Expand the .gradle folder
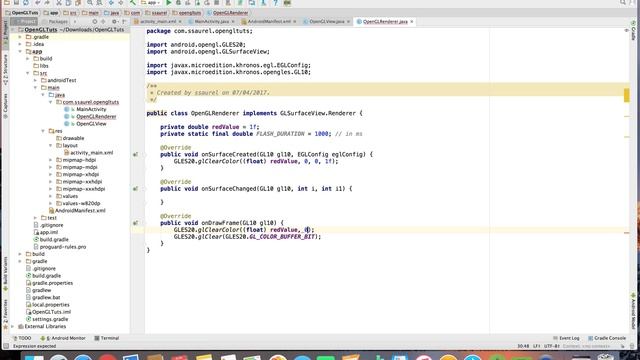The height and width of the screenshot is (360, 640). pyautogui.click(x=20, y=37)
